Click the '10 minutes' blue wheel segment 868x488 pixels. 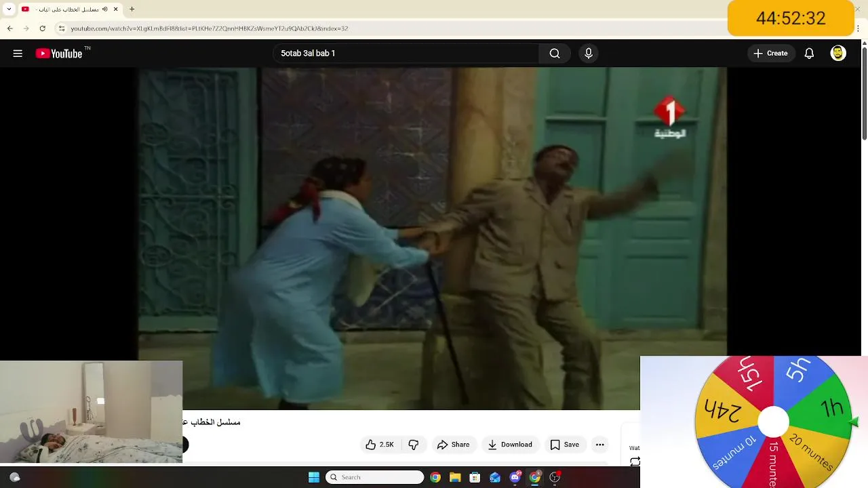pyautogui.click(x=734, y=453)
